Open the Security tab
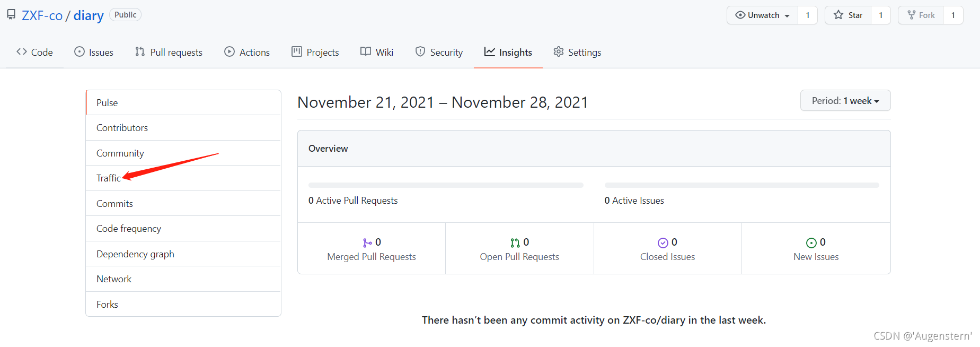The image size is (980, 347). click(x=439, y=52)
